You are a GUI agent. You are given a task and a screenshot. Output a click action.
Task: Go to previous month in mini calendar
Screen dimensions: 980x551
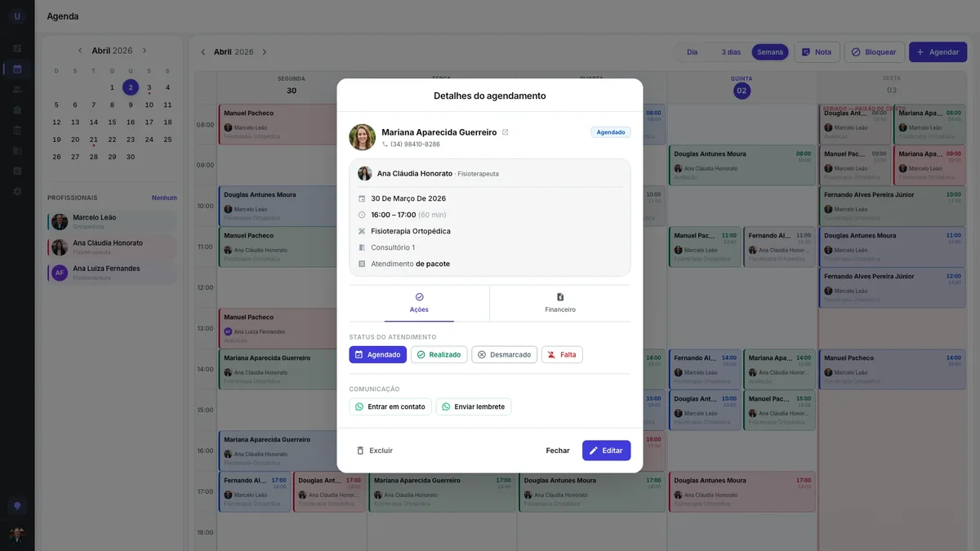coord(80,51)
